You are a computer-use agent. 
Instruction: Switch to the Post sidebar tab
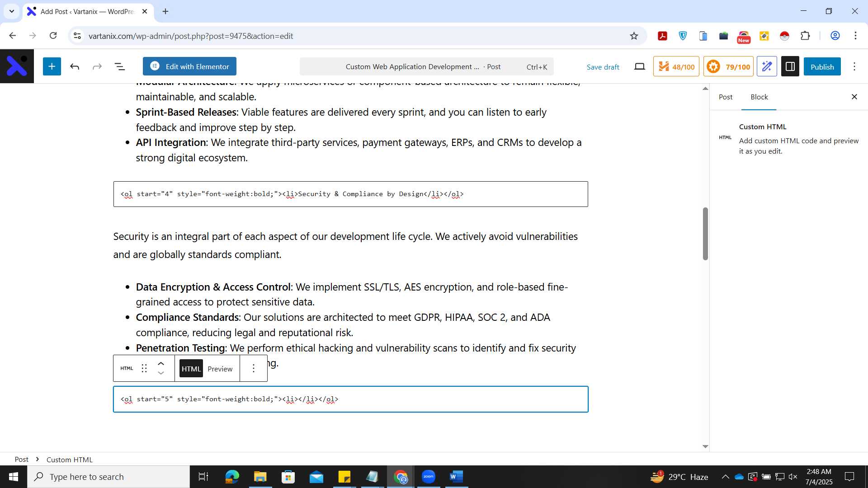(x=726, y=97)
